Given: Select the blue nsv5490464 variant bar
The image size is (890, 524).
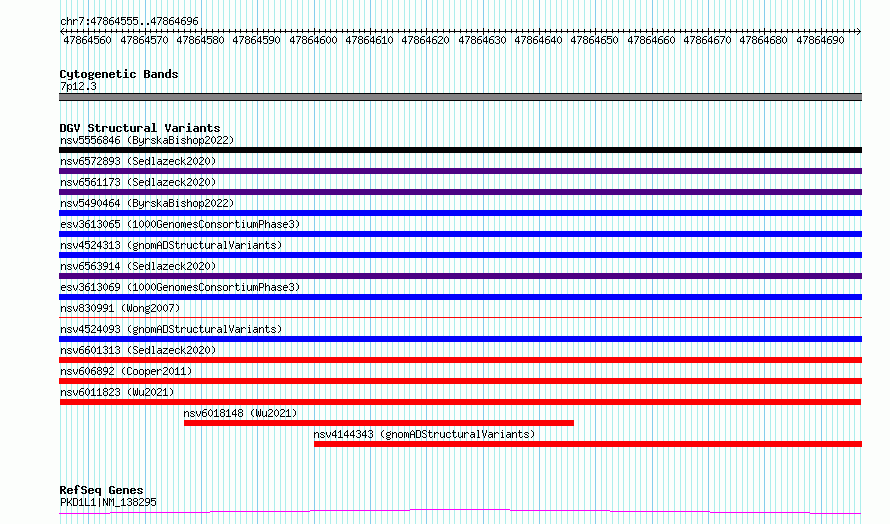Looking at the screenshot, I should point(460,213).
